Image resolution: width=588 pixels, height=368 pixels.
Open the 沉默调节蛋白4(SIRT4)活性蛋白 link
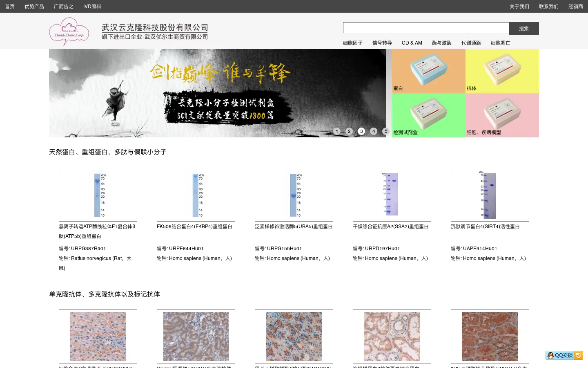485,227
